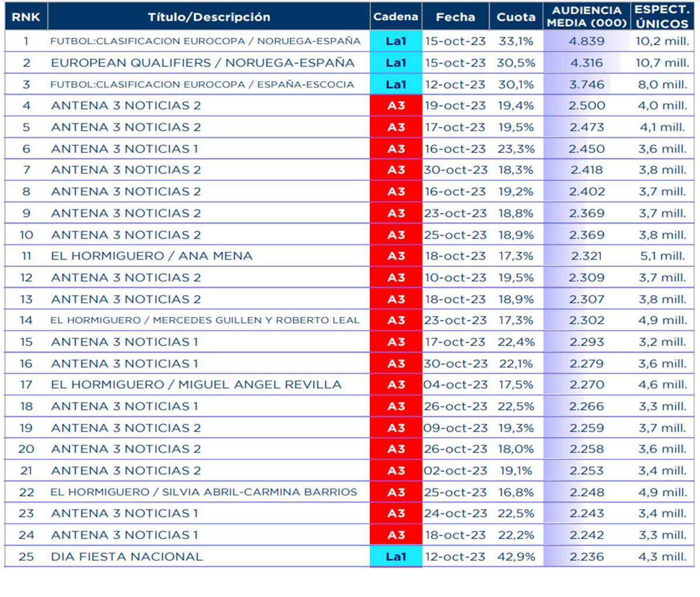Select the La1 badge in rank 1 row
Image resolution: width=700 pixels, height=597 pixels.
[x=395, y=41]
